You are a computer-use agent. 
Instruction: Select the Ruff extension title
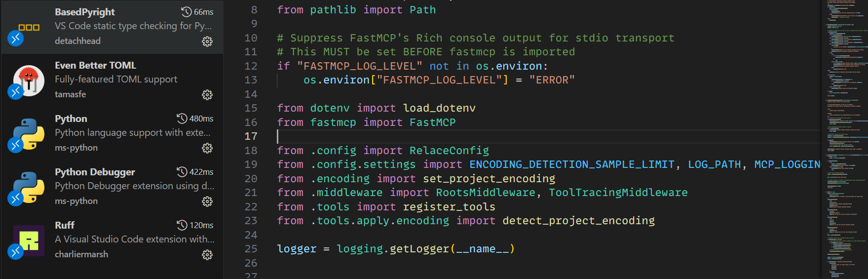65,225
